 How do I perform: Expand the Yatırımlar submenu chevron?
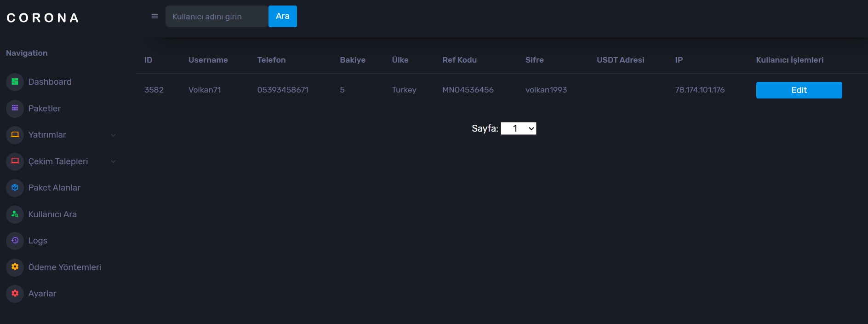coord(113,135)
